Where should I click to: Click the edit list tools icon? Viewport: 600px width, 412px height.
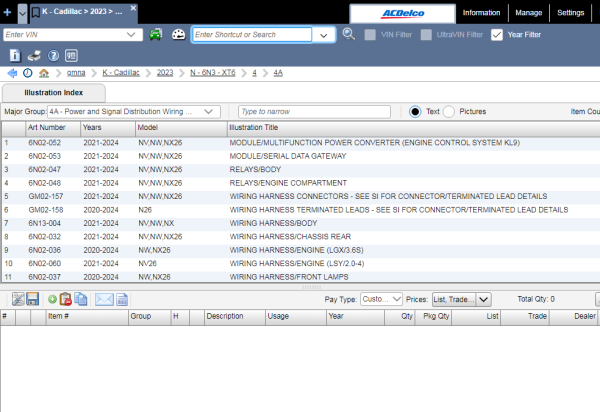pyautogui.click(x=18, y=299)
